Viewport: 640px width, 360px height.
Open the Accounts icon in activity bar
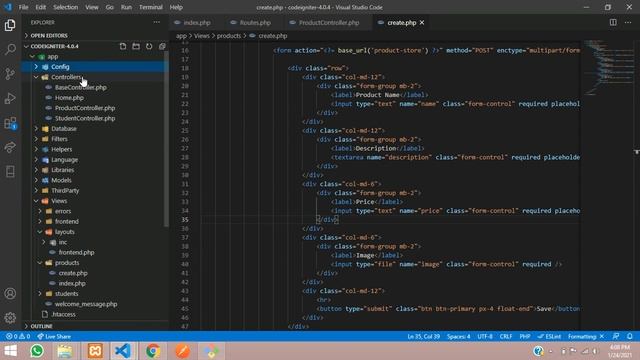10,293
